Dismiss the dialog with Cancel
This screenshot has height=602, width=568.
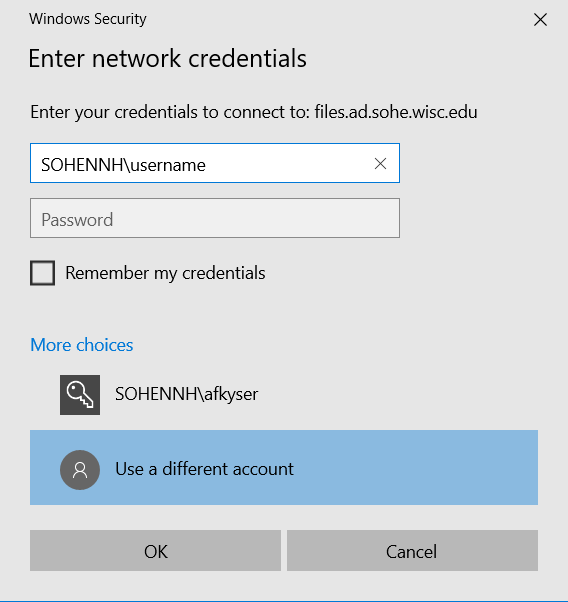(412, 551)
